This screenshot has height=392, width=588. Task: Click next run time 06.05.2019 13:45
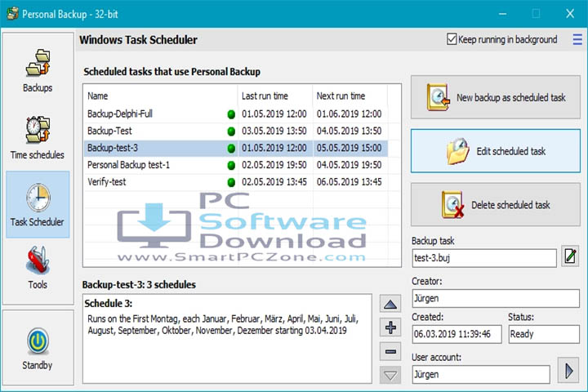pyautogui.click(x=350, y=182)
